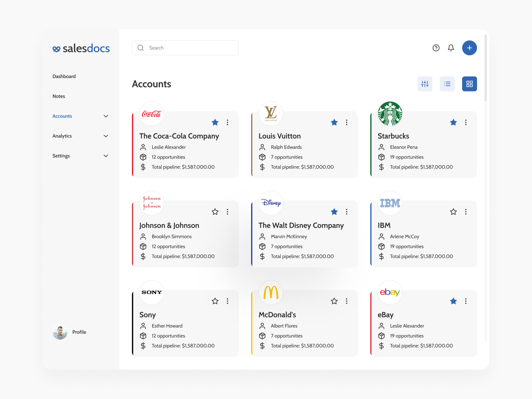Image resolution: width=532 pixels, height=399 pixels.
Task: Unstar The Walt Disney Company account
Action: pos(334,212)
